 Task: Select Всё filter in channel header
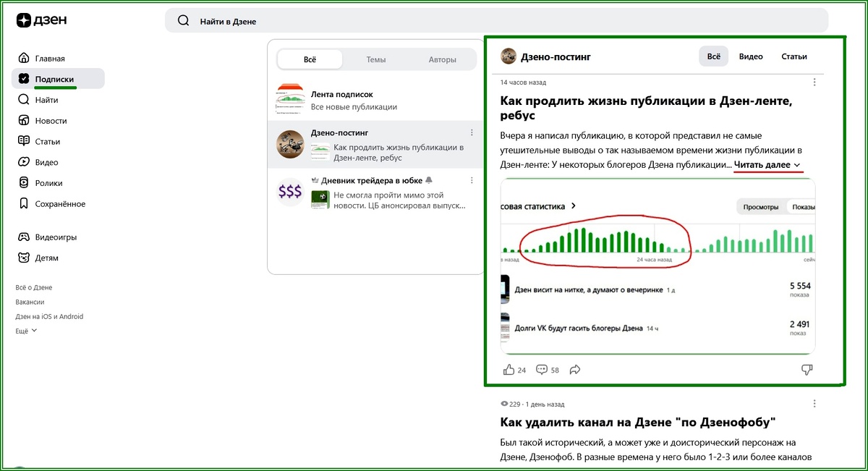(x=713, y=56)
